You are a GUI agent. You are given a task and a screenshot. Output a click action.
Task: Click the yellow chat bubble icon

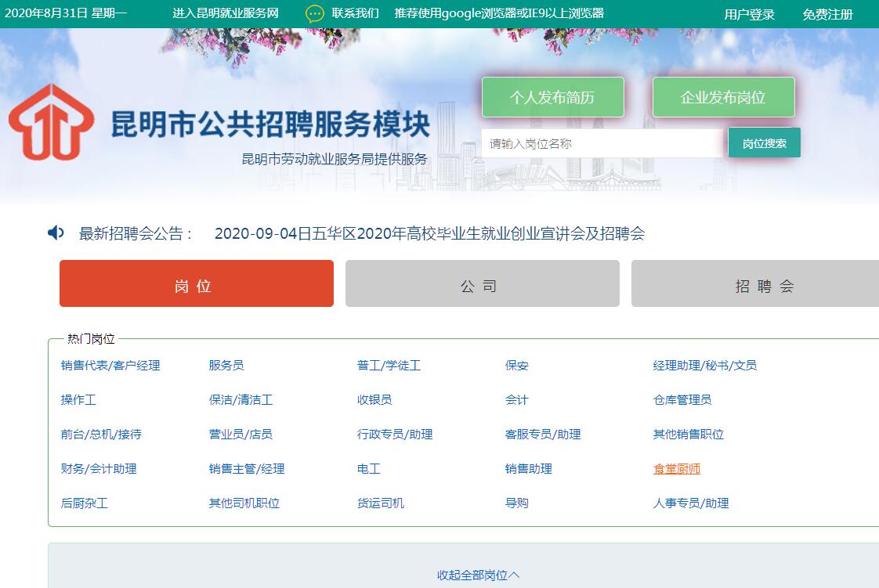(314, 13)
